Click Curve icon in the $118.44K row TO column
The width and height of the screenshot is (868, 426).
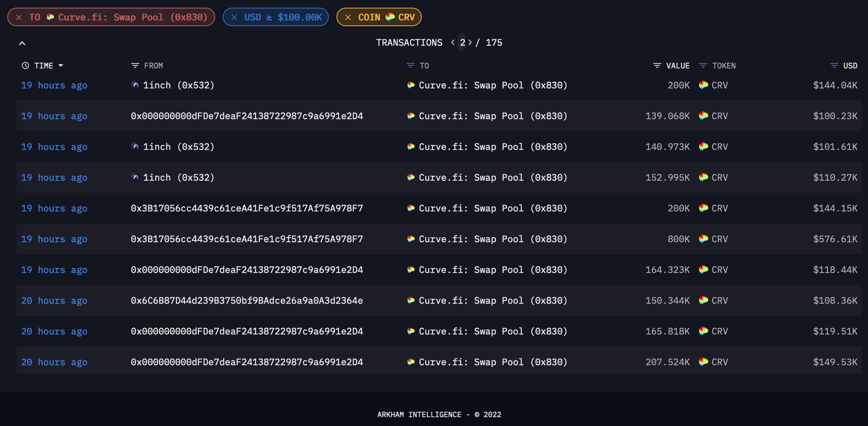(x=411, y=269)
